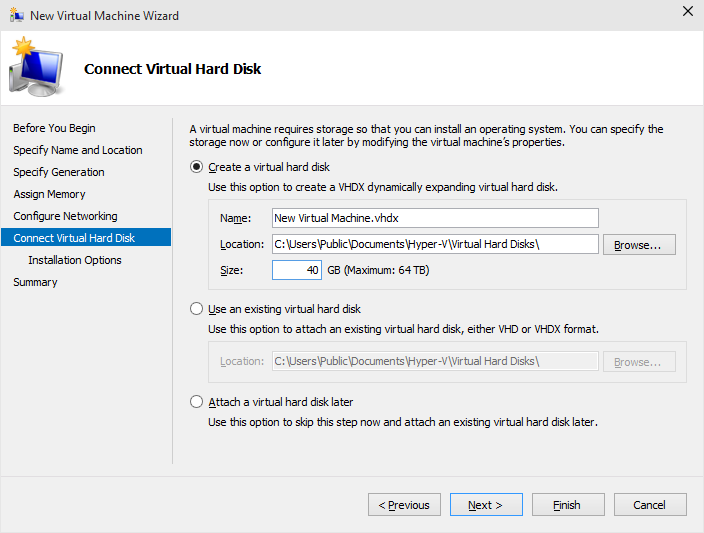
Task: Go to the Summary page
Action: tap(35, 282)
